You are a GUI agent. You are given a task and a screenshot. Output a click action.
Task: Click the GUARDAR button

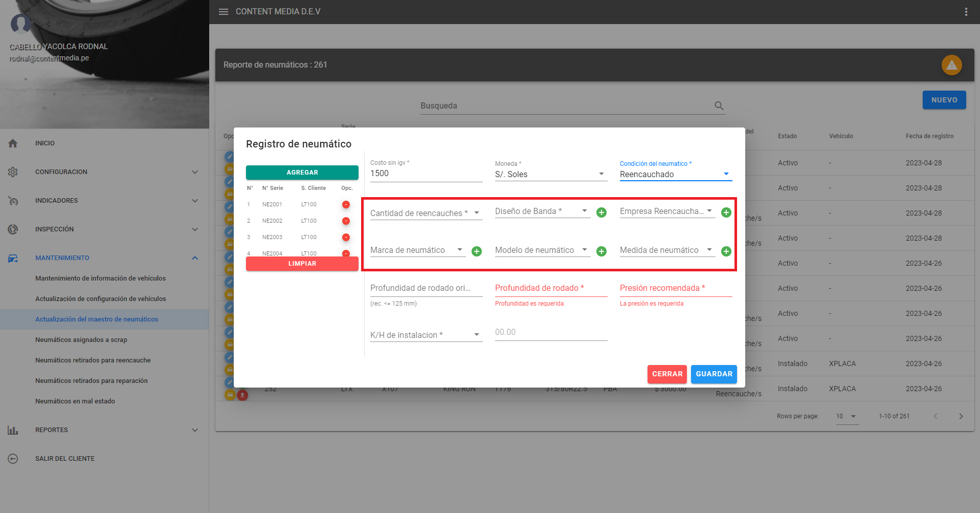coord(714,374)
